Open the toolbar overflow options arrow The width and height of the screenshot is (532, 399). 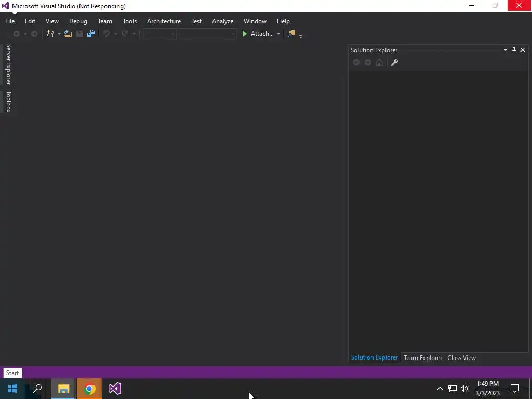[x=301, y=36]
